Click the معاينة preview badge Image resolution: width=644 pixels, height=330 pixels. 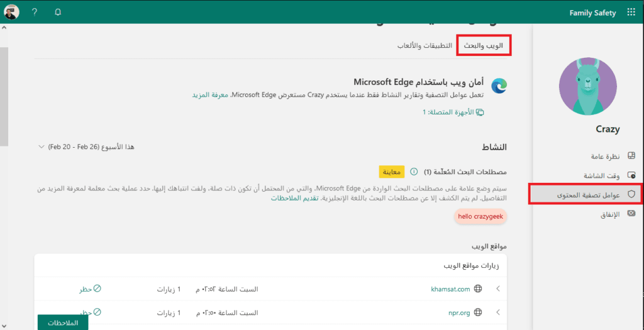(392, 172)
